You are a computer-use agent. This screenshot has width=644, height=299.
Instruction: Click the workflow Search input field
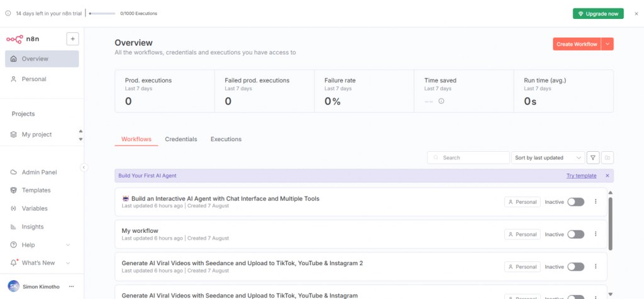pyautogui.click(x=468, y=157)
